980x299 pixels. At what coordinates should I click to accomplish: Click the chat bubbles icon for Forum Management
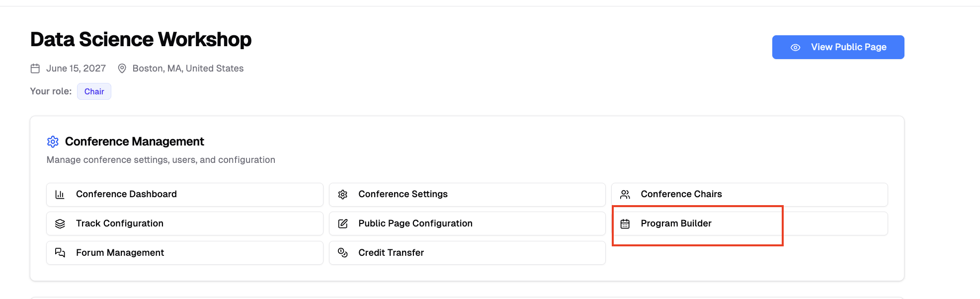[60, 253]
